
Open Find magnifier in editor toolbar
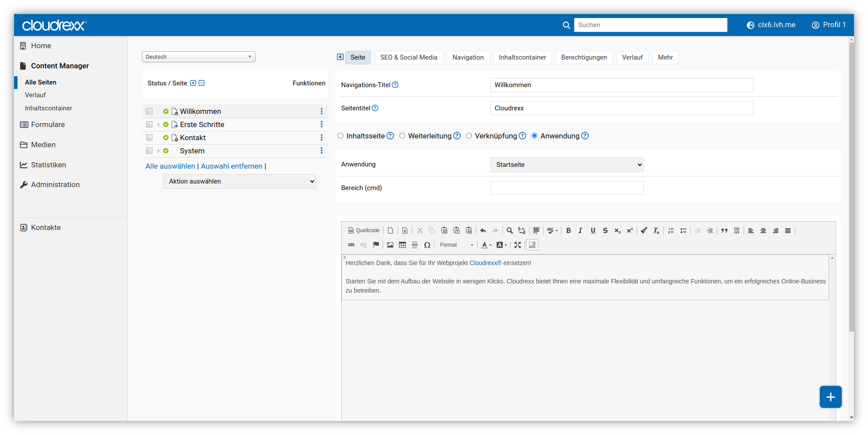510,230
